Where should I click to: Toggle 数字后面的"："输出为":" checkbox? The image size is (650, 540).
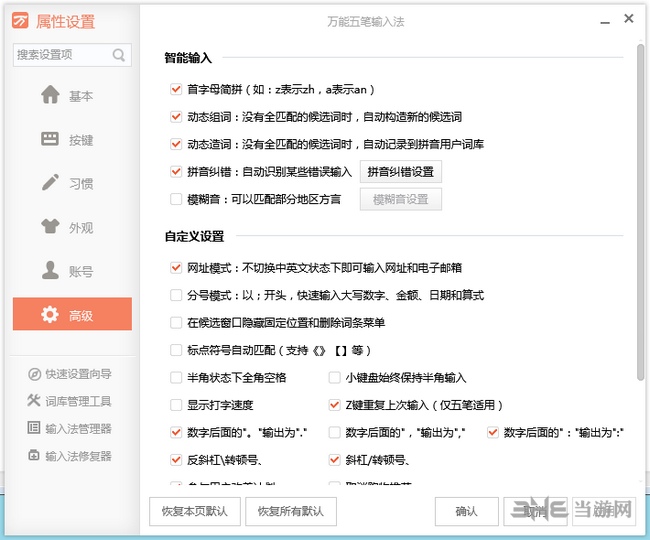tap(492, 433)
